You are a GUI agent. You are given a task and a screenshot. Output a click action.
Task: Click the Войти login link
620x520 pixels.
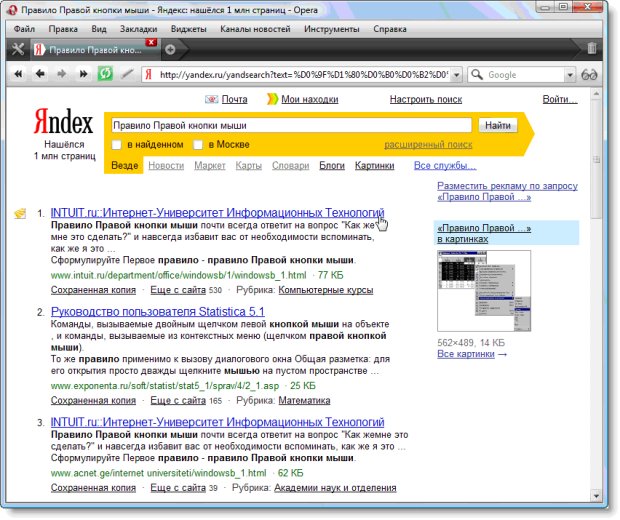pyautogui.click(x=560, y=99)
